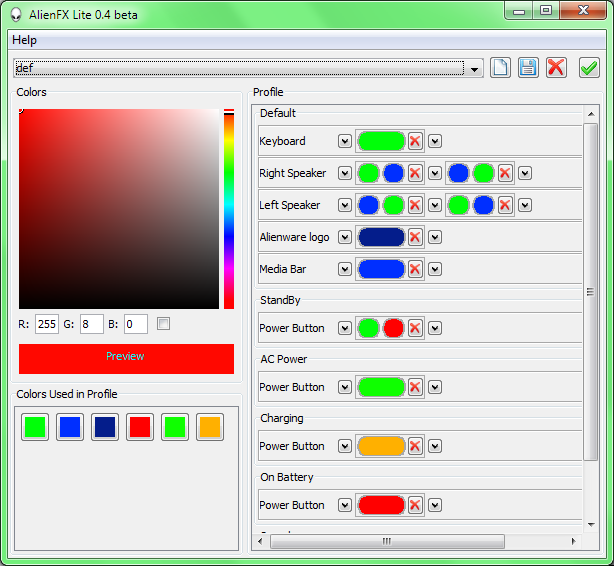614x566 pixels.
Task: Remove the second Right Speaker color group
Action: click(505, 173)
